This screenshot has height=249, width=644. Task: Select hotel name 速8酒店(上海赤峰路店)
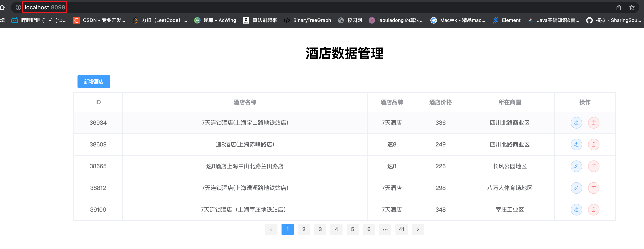245,144
